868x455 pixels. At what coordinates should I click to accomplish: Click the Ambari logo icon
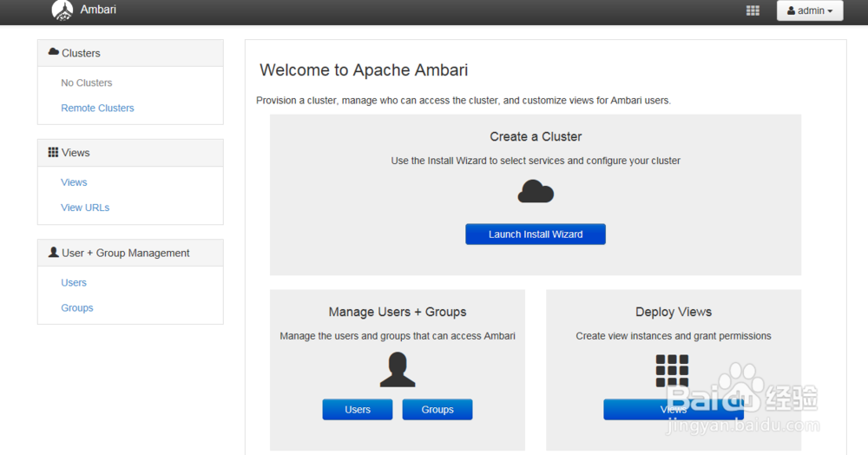(x=62, y=10)
